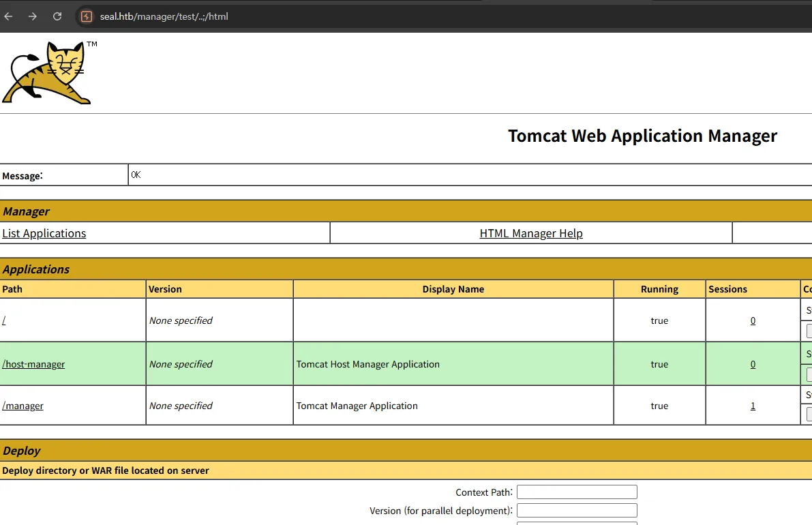Select 'true' running value for root / row

point(659,320)
